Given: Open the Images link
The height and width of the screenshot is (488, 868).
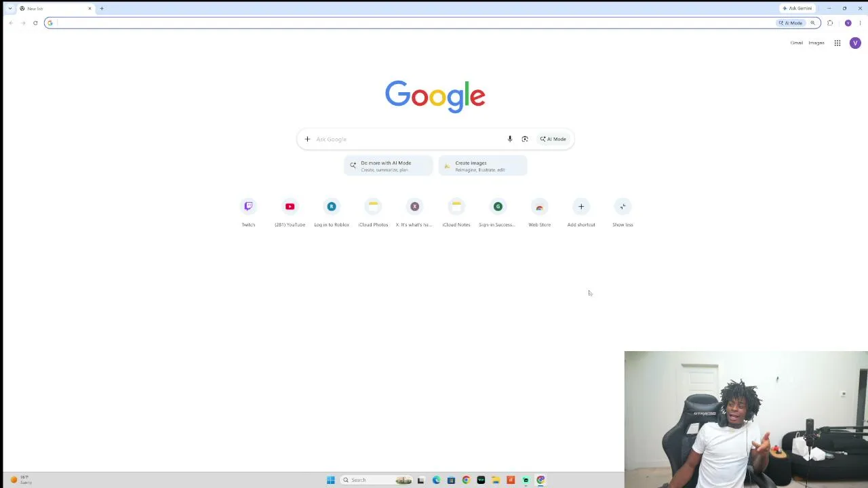Looking at the screenshot, I should click(816, 43).
